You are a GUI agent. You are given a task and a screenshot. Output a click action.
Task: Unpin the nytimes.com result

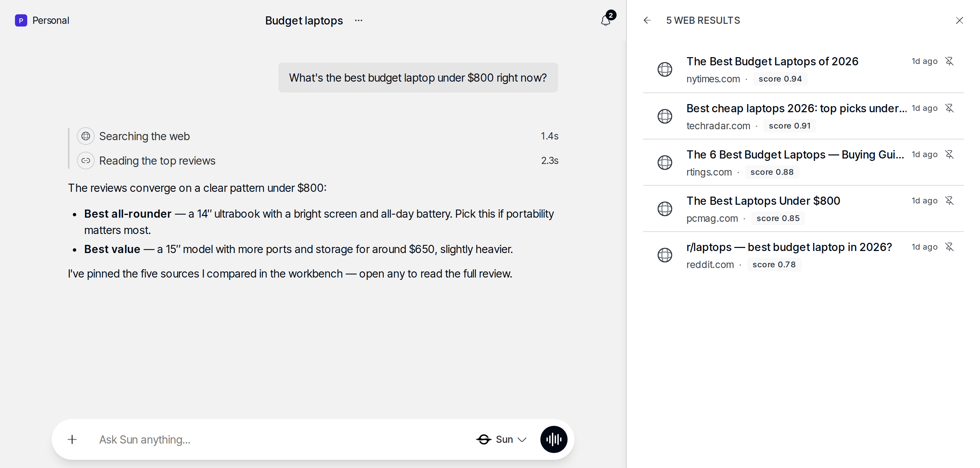click(x=949, y=61)
